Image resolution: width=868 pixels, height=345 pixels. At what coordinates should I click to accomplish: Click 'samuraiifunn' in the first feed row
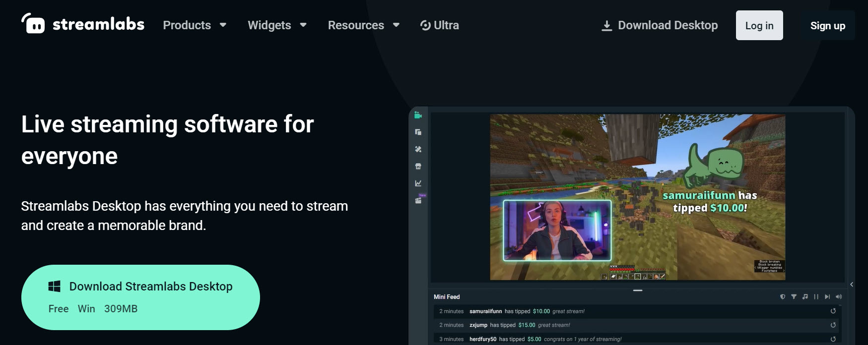(x=485, y=311)
